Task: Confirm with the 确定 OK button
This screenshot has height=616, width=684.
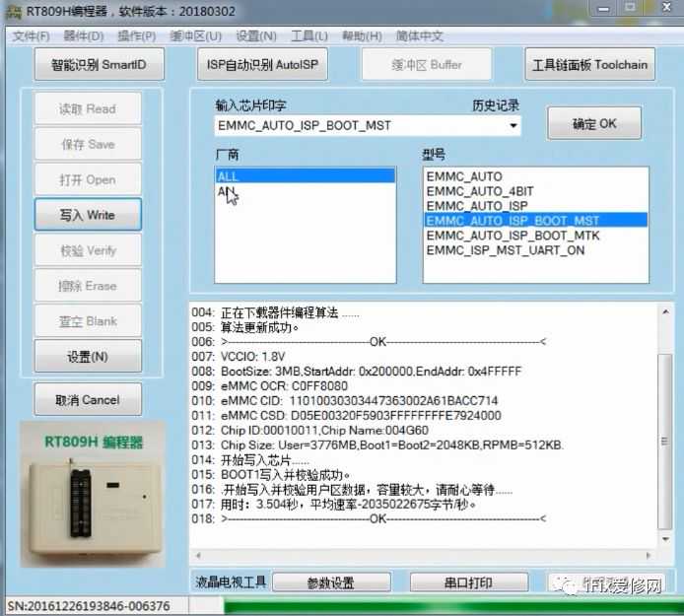Action: (594, 124)
